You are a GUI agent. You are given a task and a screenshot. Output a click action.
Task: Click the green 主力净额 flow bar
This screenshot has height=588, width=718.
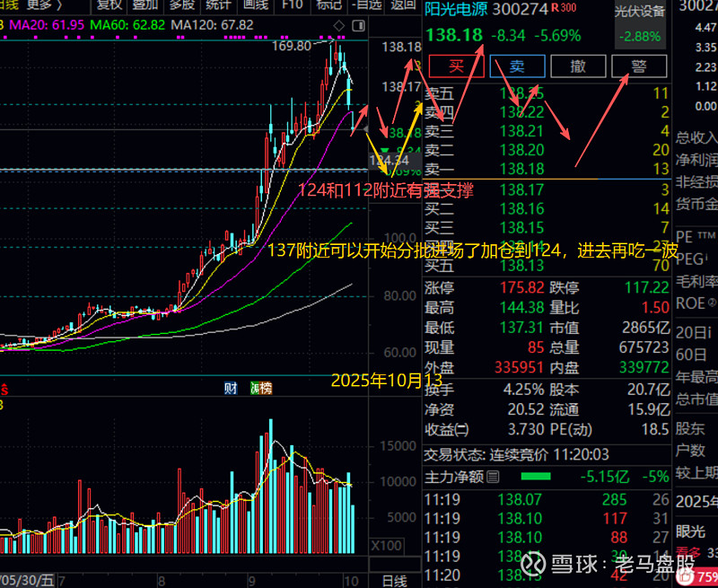[535, 478]
